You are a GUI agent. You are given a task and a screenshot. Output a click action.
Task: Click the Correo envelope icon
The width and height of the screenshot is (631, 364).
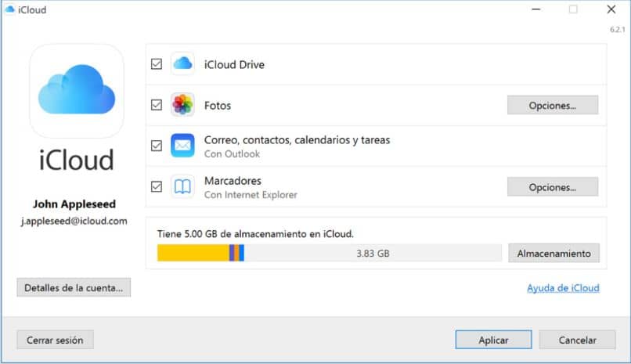pyautogui.click(x=182, y=146)
